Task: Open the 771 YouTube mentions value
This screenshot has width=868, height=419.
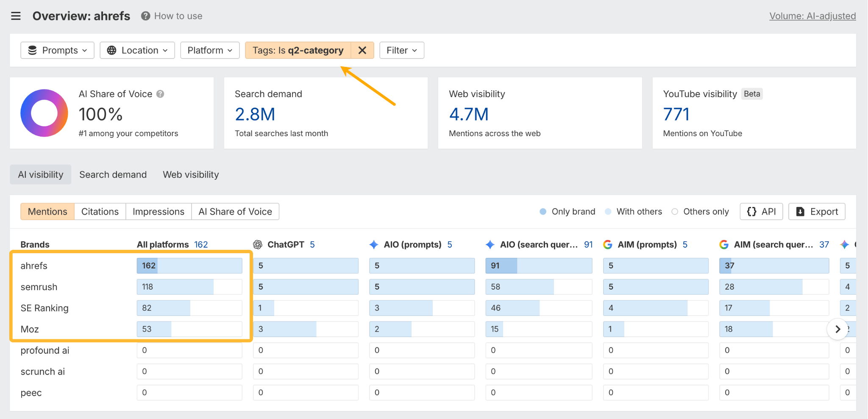Action: point(676,115)
